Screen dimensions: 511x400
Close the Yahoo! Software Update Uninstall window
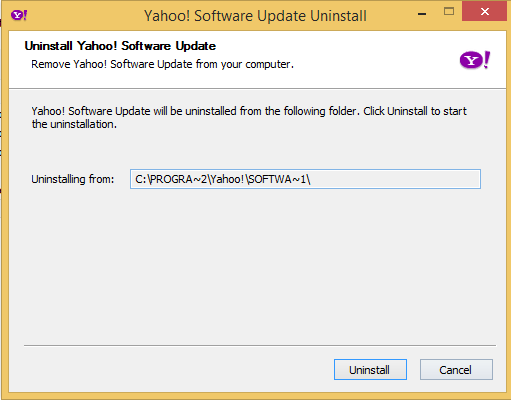coord(485,12)
